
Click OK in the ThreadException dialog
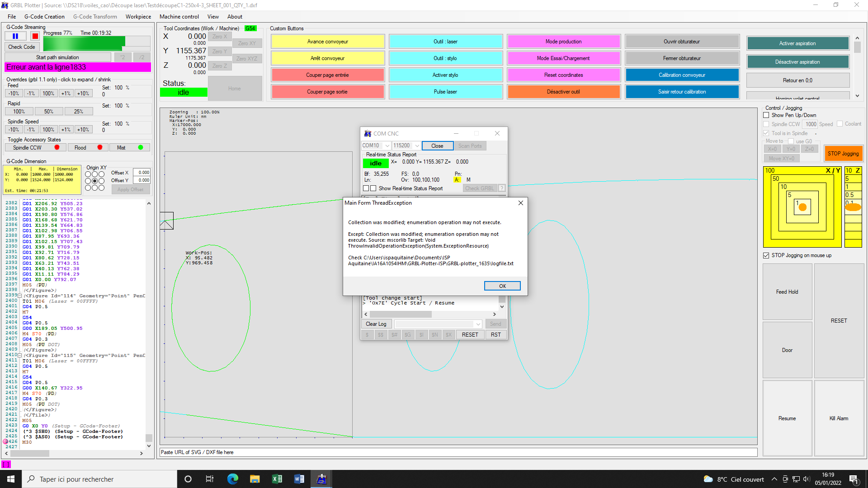[502, 286]
